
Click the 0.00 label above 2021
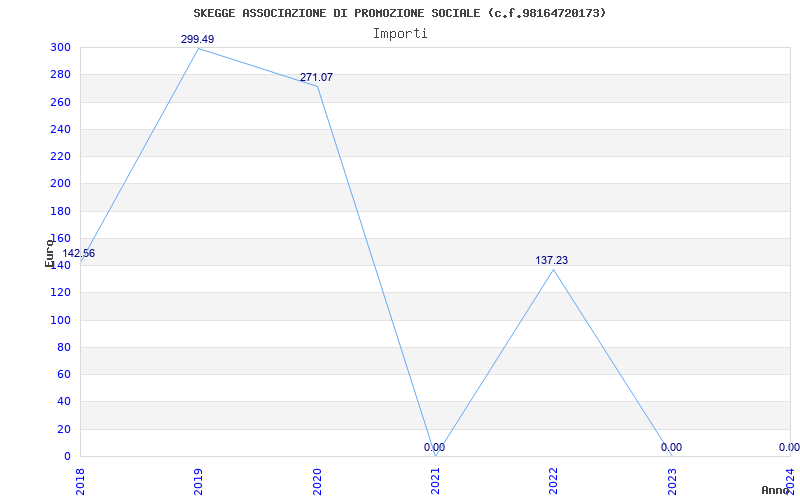pyautogui.click(x=434, y=447)
